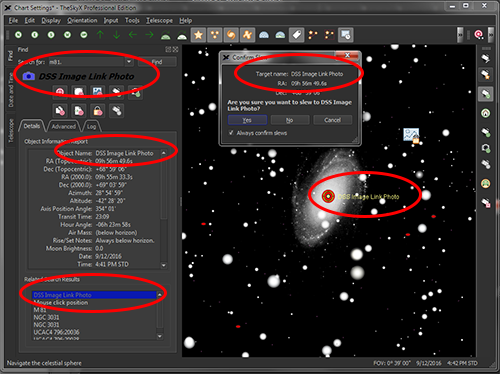Click the orange swirl galaxy toolbar icon
This screenshot has height=374, width=500.
tap(231, 35)
